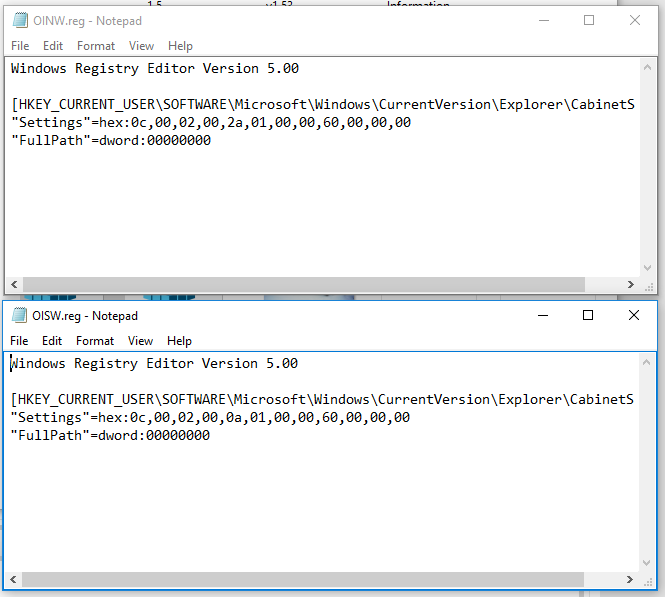665x597 pixels.
Task: Open View menu in OINW.reg Notepad
Action: [141, 46]
